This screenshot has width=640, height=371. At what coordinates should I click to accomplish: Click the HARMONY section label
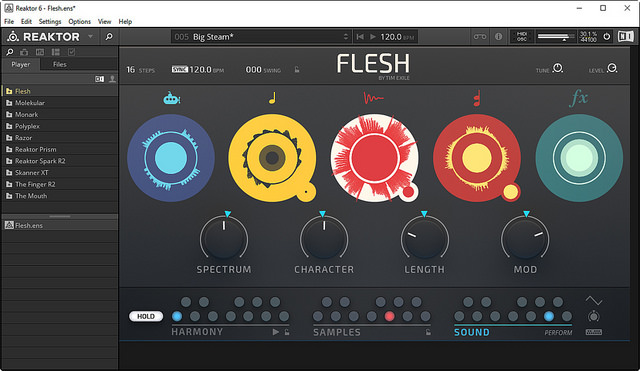197,332
